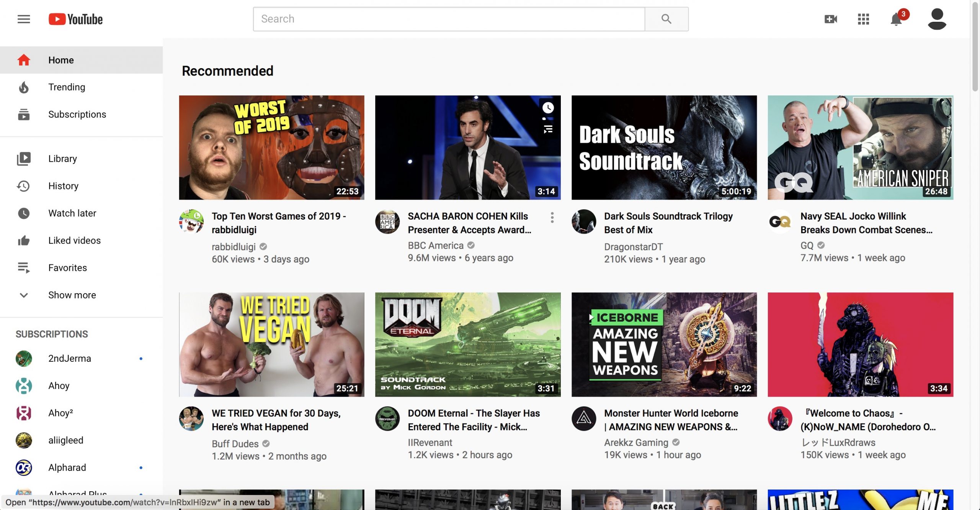The height and width of the screenshot is (510, 980).
Task: Open Top Ten Worst Games of 2019 title
Action: (279, 223)
